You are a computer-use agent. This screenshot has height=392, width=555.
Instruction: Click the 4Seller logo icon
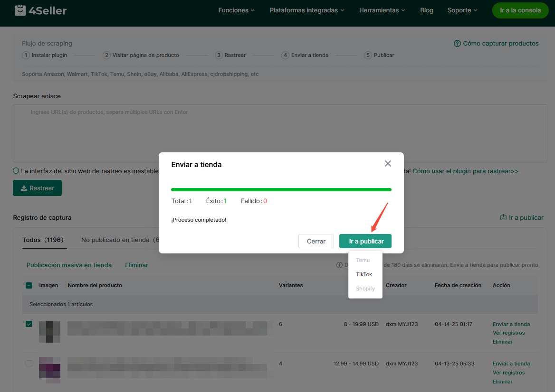click(x=20, y=10)
